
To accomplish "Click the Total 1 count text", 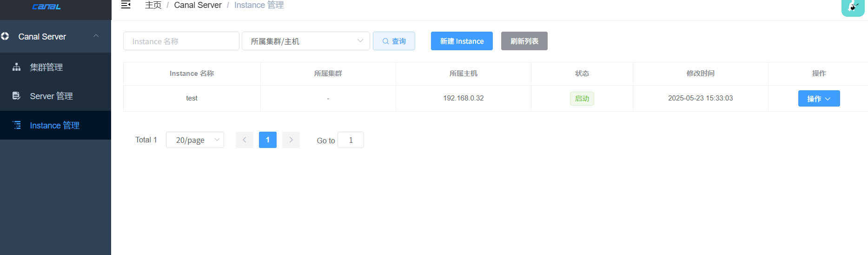I will [x=146, y=140].
